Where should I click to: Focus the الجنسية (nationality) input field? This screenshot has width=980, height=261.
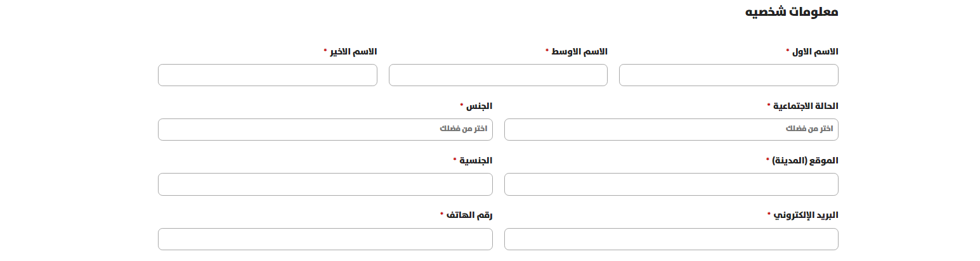click(325, 184)
